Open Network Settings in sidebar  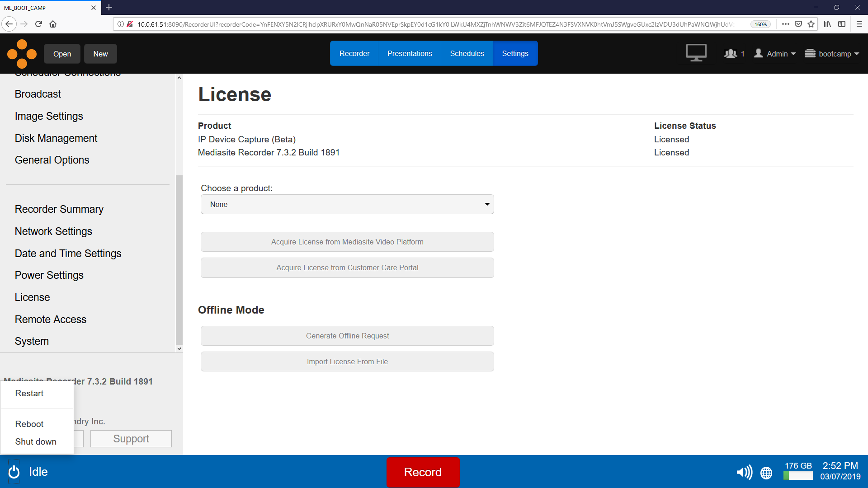point(53,231)
